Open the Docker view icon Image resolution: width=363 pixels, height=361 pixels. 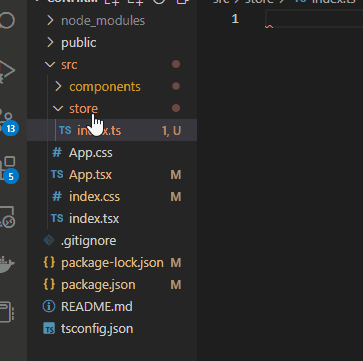click(7, 264)
